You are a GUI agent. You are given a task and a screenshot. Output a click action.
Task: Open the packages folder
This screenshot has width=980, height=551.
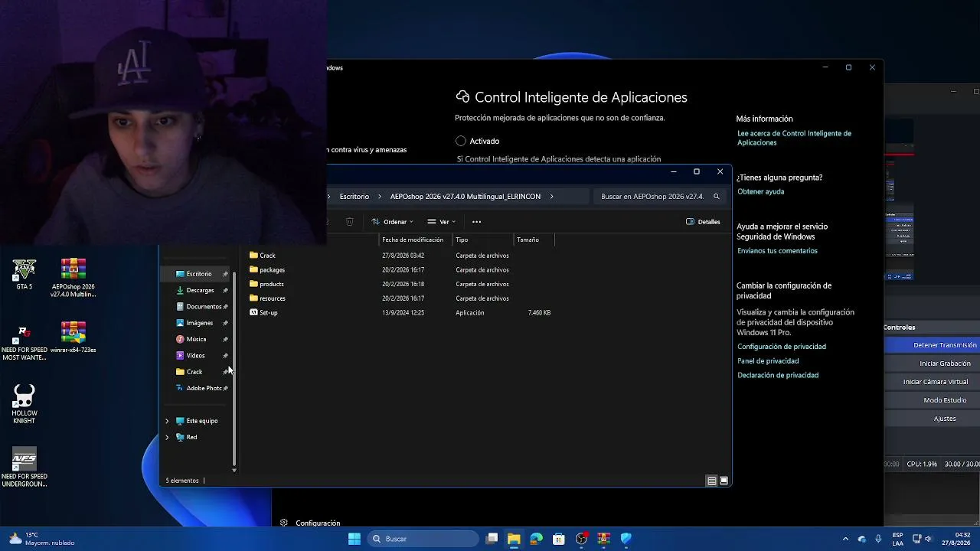tap(266, 270)
